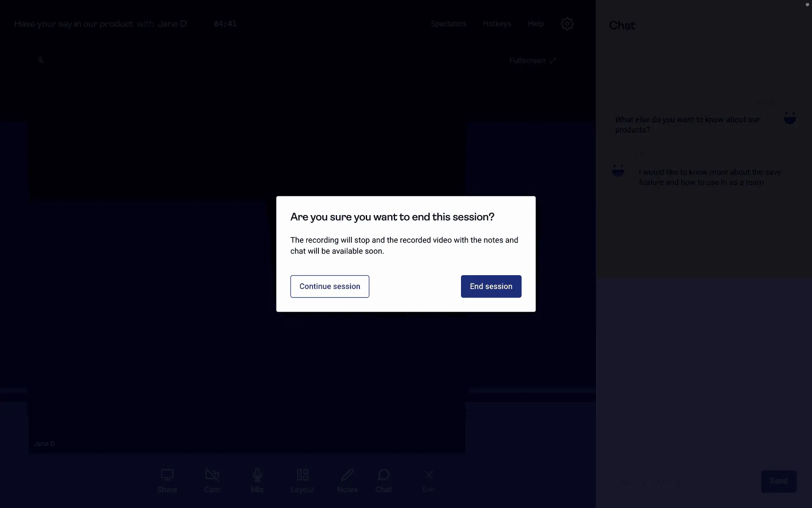
Task: Click the Send button in chat
Action: [778, 481]
